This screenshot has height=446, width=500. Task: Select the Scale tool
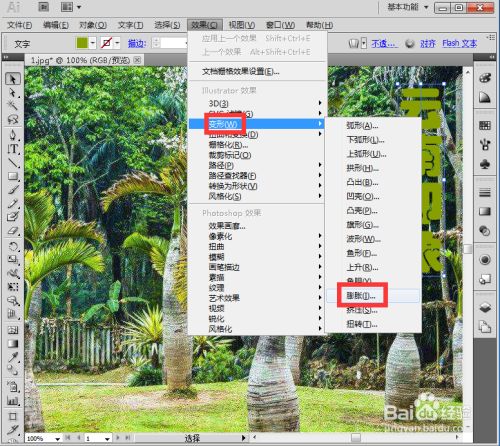coord(13,260)
